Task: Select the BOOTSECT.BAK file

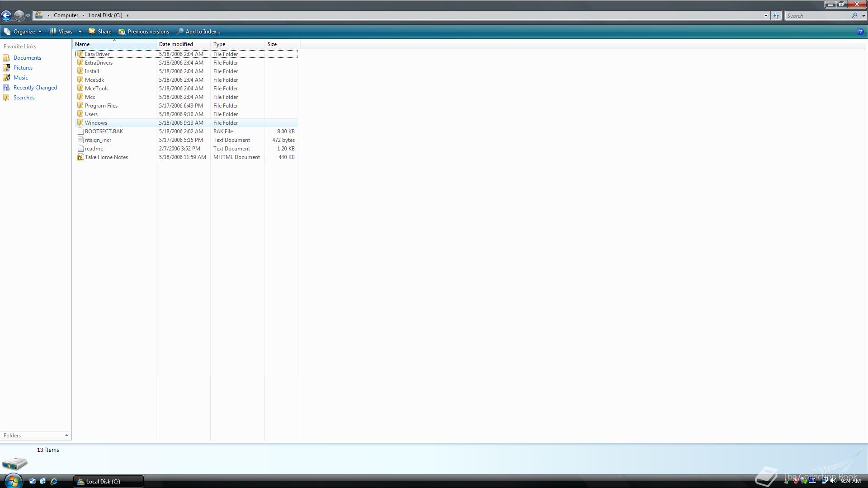Action: click(104, 131)
